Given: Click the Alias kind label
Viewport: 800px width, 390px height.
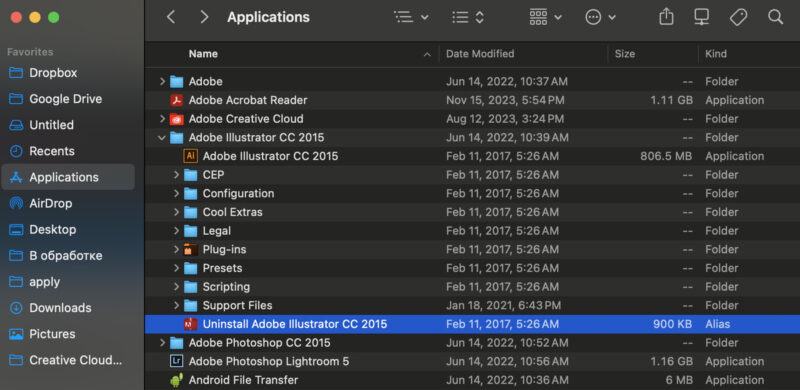Looking at the screenshot, I should click(717, 324).
